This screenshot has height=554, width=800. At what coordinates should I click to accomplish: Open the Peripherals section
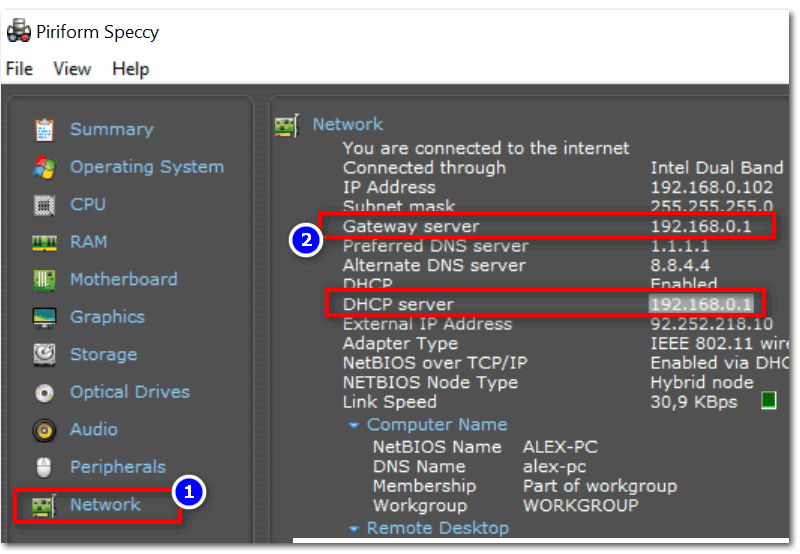pyautogui.click(x=118, y=467)
